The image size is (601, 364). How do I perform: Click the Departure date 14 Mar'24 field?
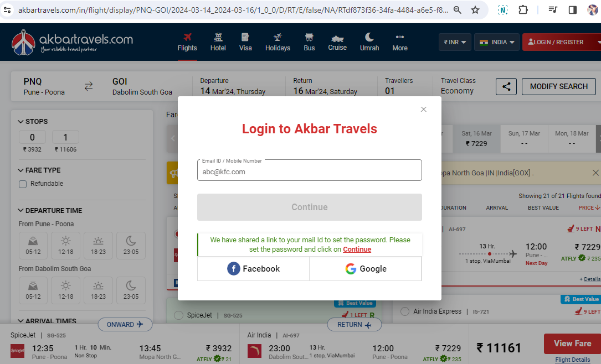click(233, 86)
